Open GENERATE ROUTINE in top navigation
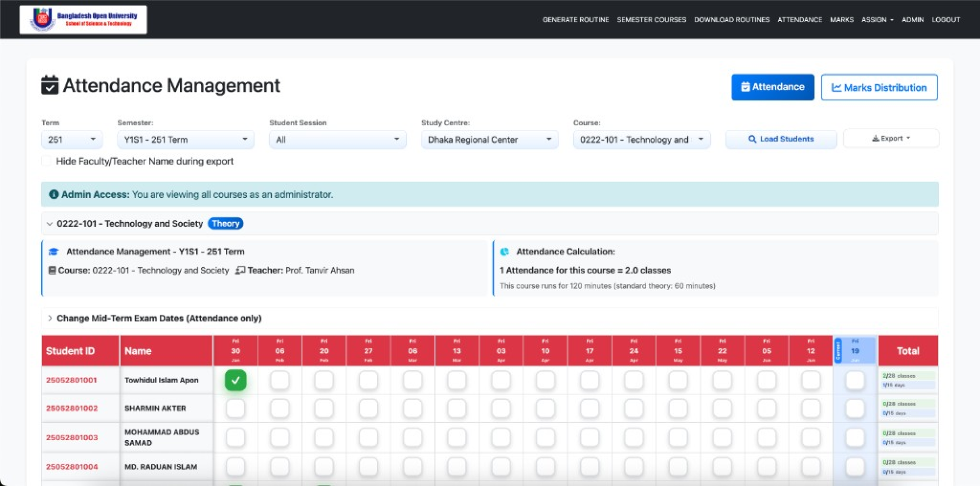The width and height of the screenshot is (980, 486). click(575, 19)
